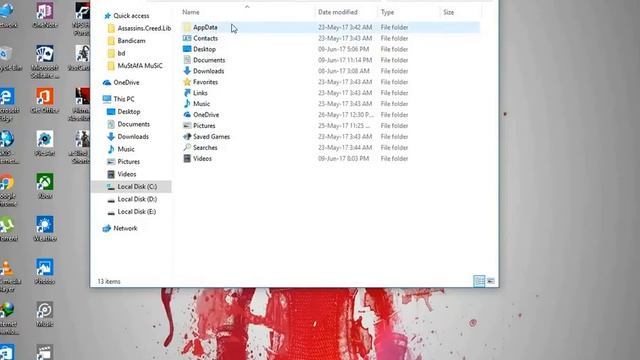The height and width of the screenshot is (360, 640).
Task: Open Music app desktop shortcut
Action: (x=44, y=314)
